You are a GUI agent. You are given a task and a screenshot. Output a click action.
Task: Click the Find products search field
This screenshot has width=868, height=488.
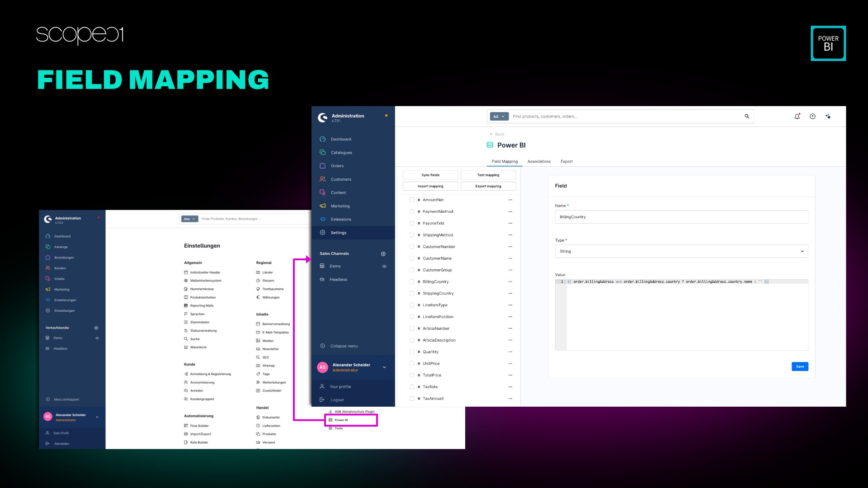(x=626, y=117)
